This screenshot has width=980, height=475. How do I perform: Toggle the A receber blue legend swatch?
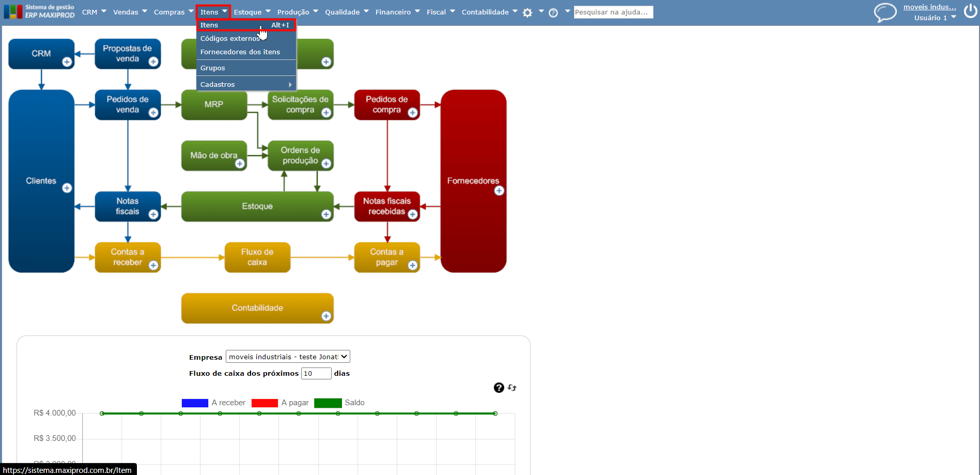195,403
